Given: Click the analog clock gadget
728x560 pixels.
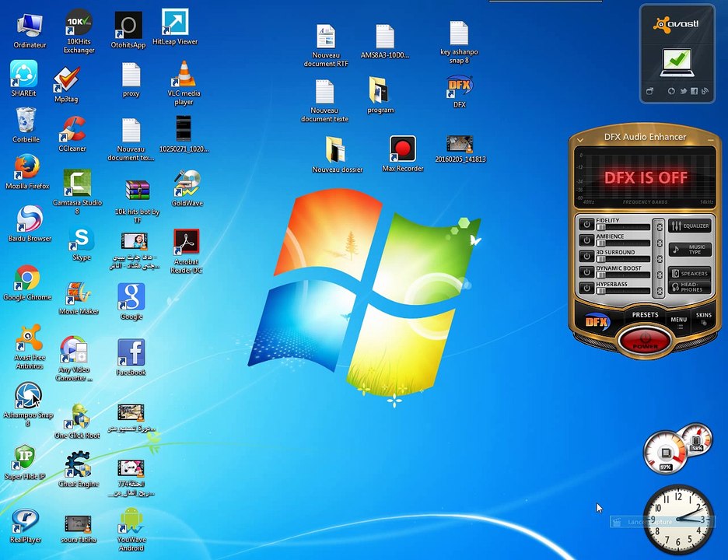Looking at the screenshot, I should 678,519.
